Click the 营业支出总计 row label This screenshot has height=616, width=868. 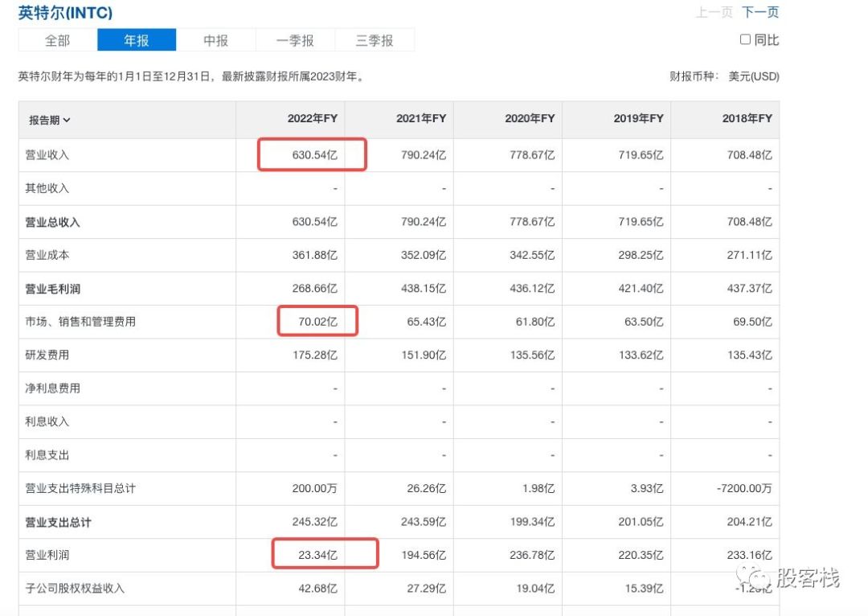pyautogui.click(x=58, y=522)
